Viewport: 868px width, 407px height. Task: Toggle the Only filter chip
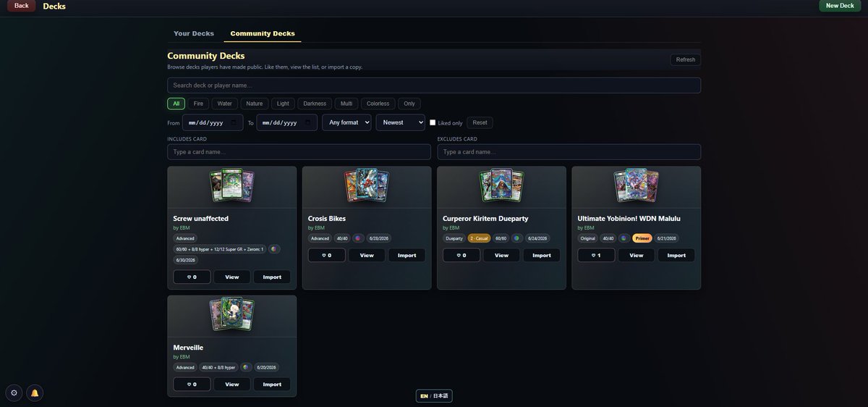(x=409, y=104)
